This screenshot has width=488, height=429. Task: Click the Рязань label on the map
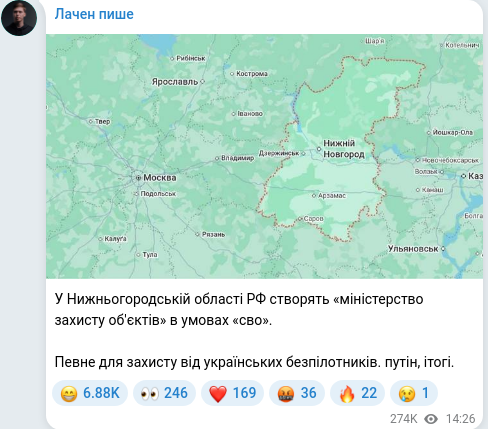click(213, 234)
